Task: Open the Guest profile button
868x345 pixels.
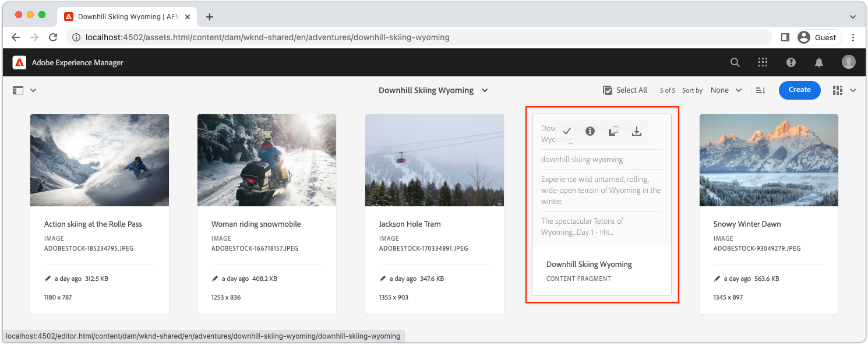Action: pos(819,37)
